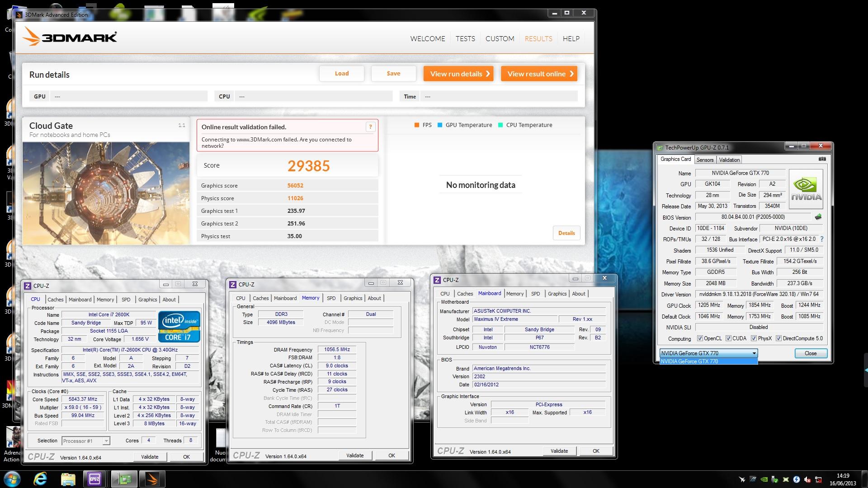Viewport: 868px width, 488px height.
Task: Open the Adrenaline Action desktop shortcut
Action: click(11, 445)
